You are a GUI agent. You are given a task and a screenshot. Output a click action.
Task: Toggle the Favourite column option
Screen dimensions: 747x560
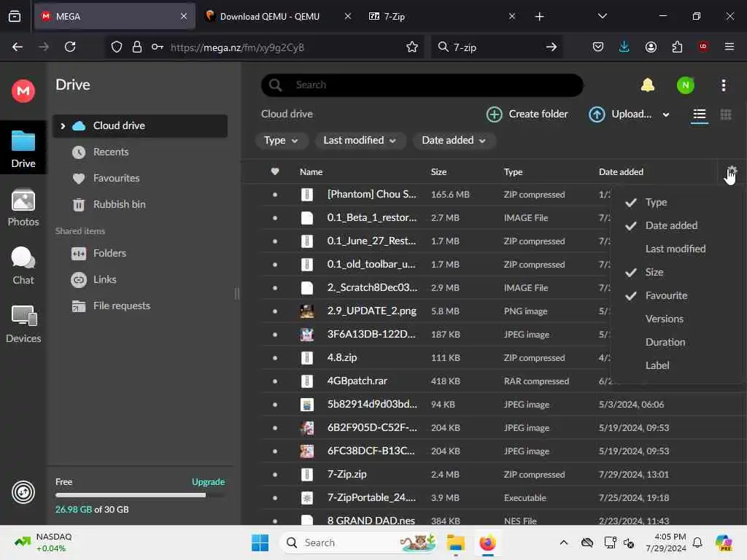click(666, 296)
